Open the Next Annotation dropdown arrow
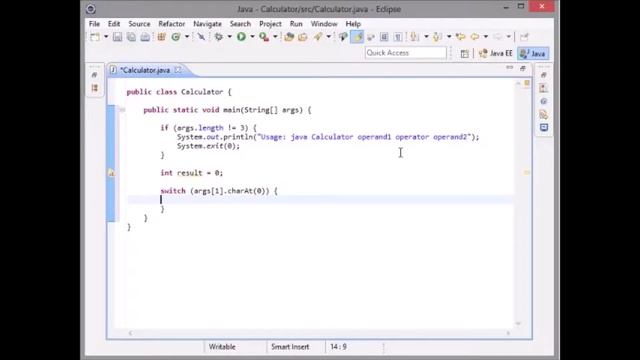This screenshot has height=360, width=640. pyautogui.click(x=426, y=37)
